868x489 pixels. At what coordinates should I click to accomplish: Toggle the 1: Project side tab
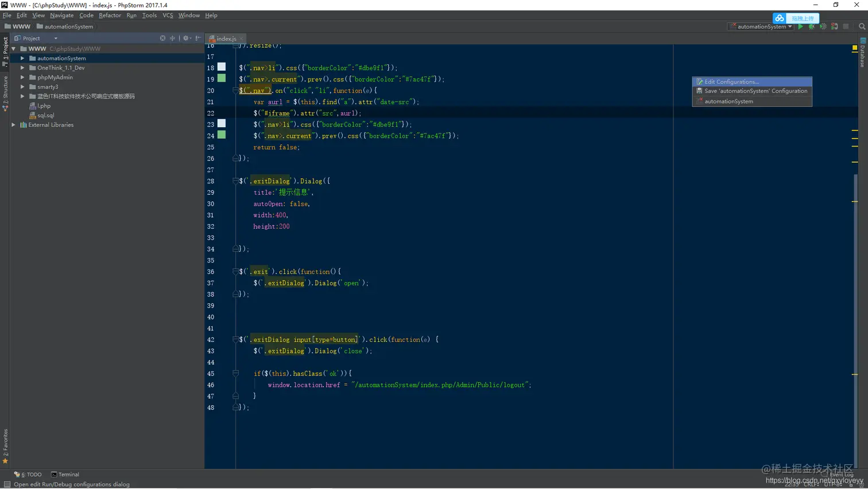(5, 52)
